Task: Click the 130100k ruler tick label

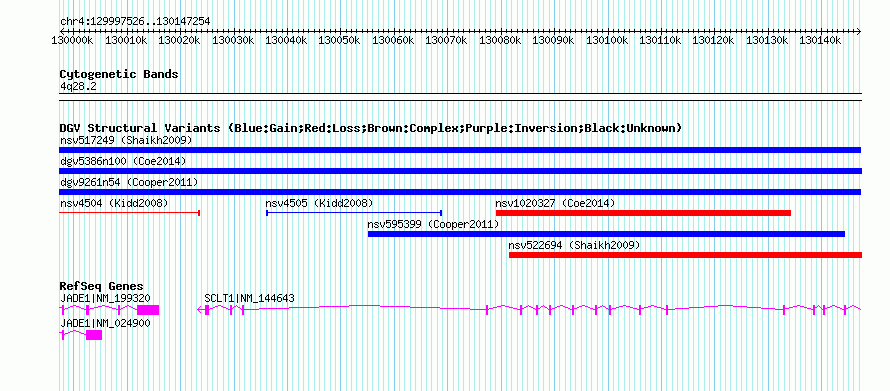Action: (607, 41)
